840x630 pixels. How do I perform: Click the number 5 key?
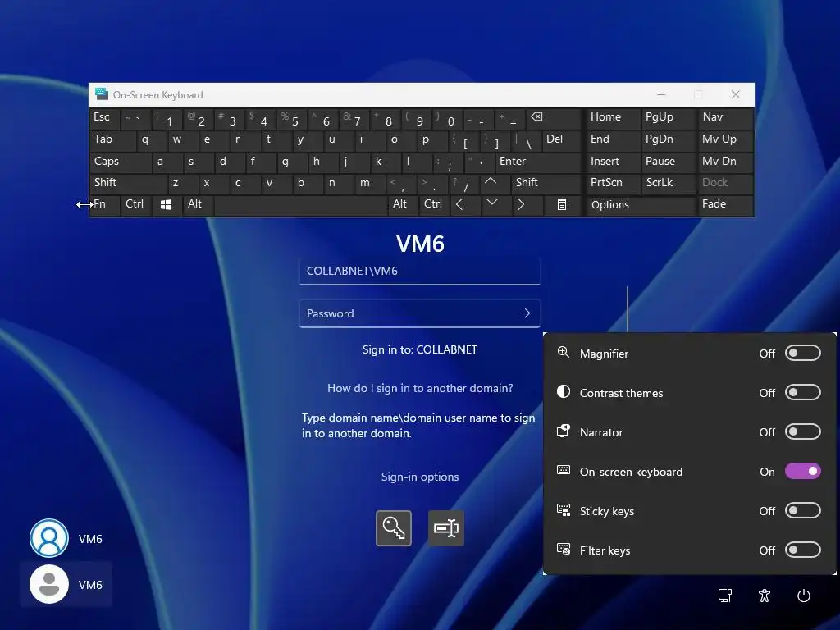(293, 118)
